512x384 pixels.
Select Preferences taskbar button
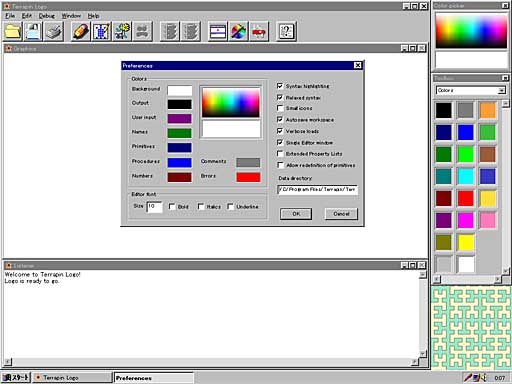pyautogui.click(x=154, y=378)
